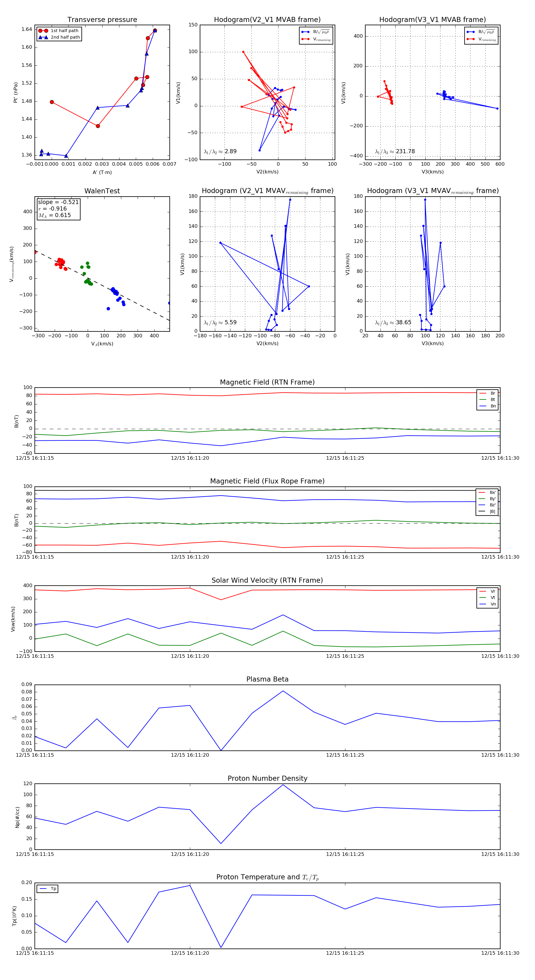Image resolution: width=535 pixels, height=980 pixels.
Task: Select 'slope = -0.521' in WalenTest box
Action: point(58,202)
